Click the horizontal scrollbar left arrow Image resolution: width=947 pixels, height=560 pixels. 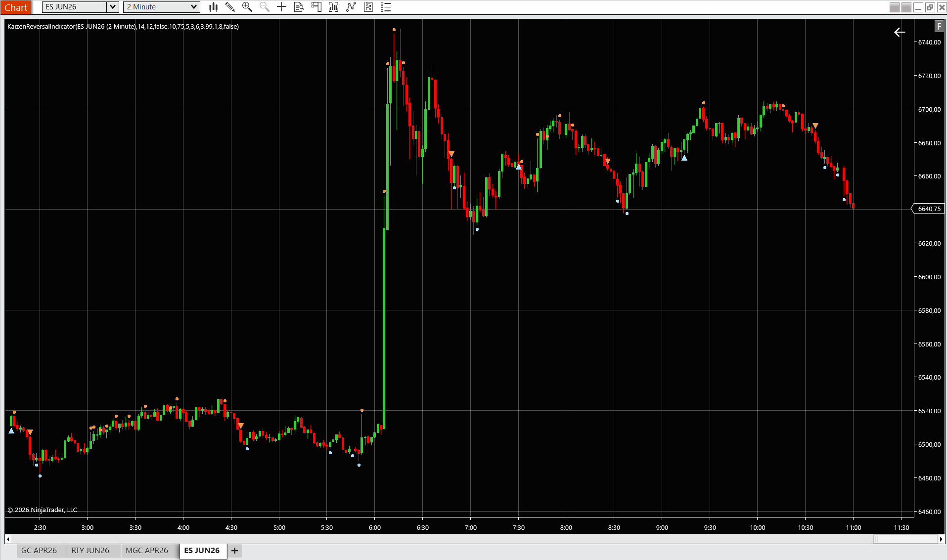(8, 539)
